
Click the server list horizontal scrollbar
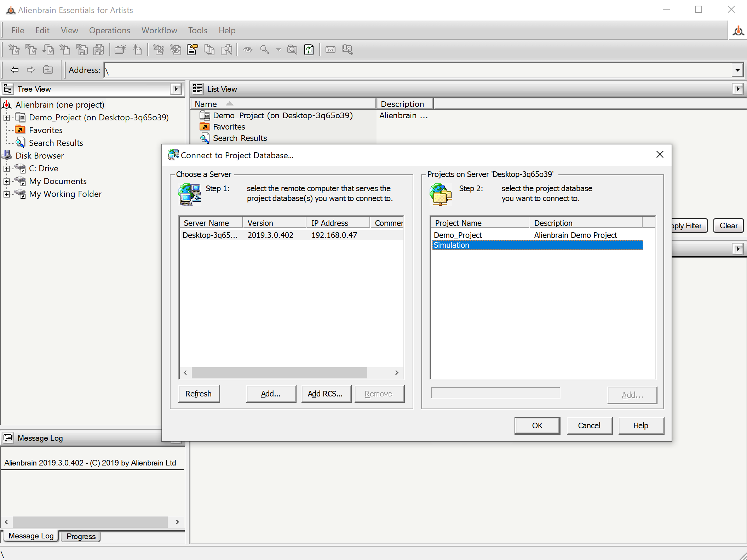click(280, 372)
